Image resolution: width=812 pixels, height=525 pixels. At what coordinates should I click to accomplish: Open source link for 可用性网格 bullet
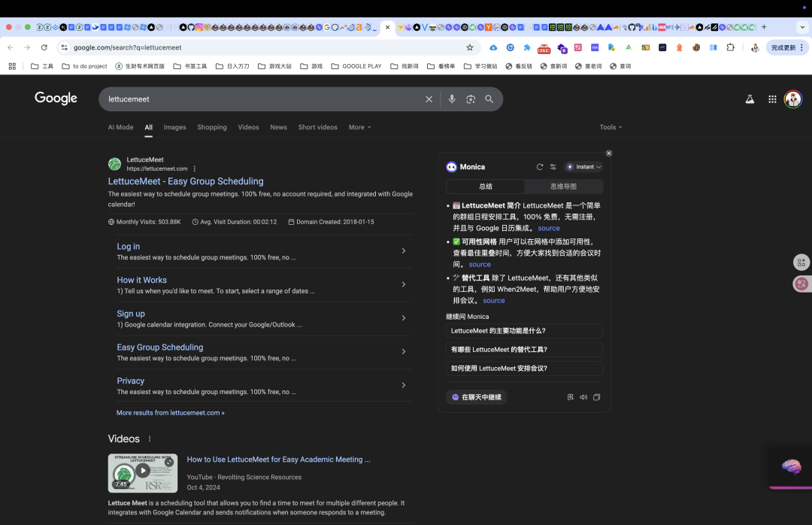480,264
